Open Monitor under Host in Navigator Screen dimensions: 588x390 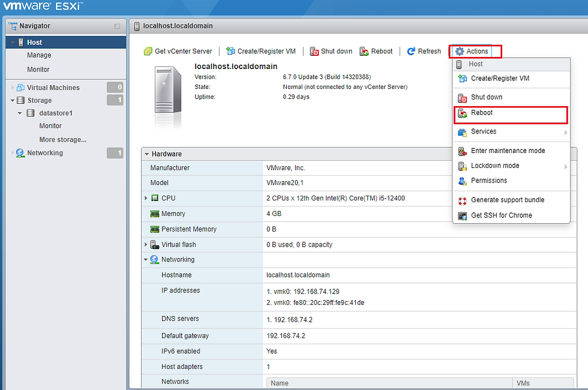point(38,70)
